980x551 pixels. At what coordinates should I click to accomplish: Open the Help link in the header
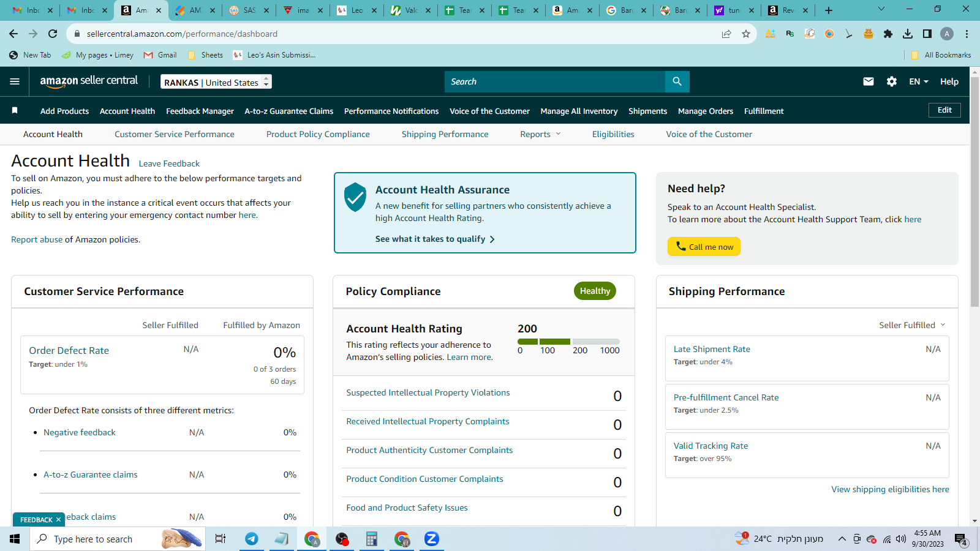949,81
